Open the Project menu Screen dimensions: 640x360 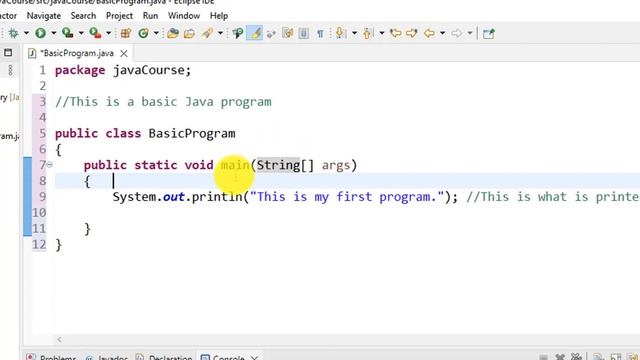119,16
